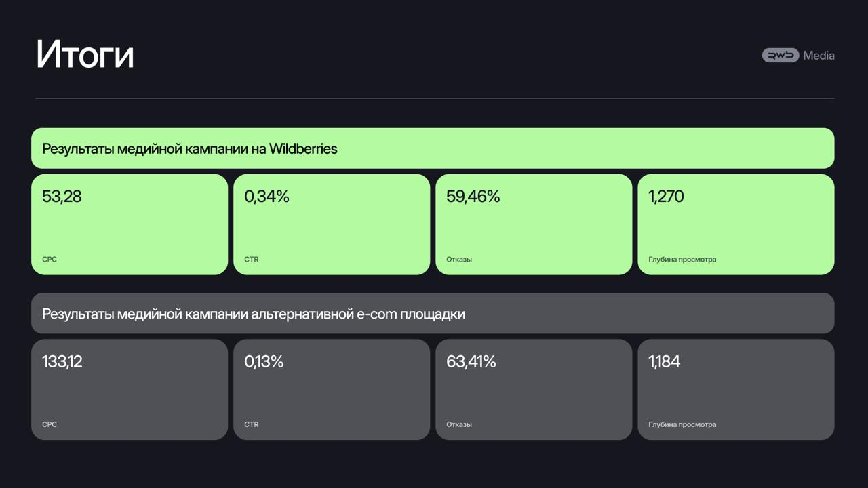The image size is (868, 488).
Task: Select the 53,28 CPC value
Action: coord(62,197)
